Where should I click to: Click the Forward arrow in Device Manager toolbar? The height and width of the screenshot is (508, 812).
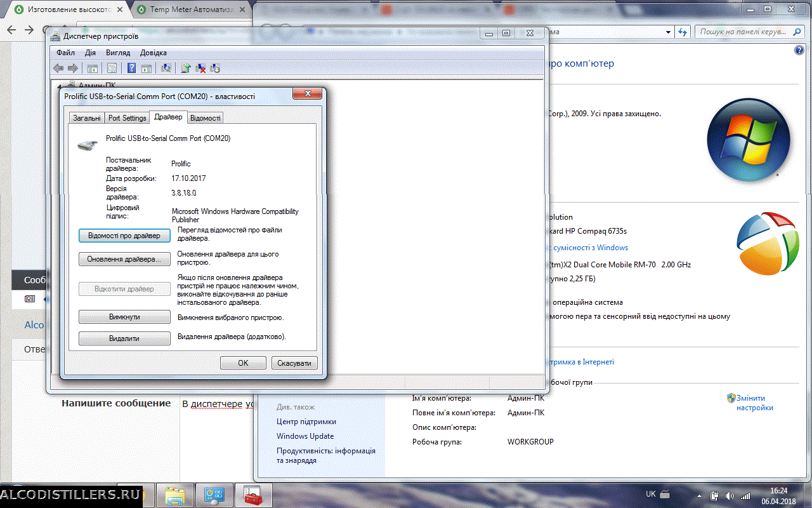pos(73,68)
